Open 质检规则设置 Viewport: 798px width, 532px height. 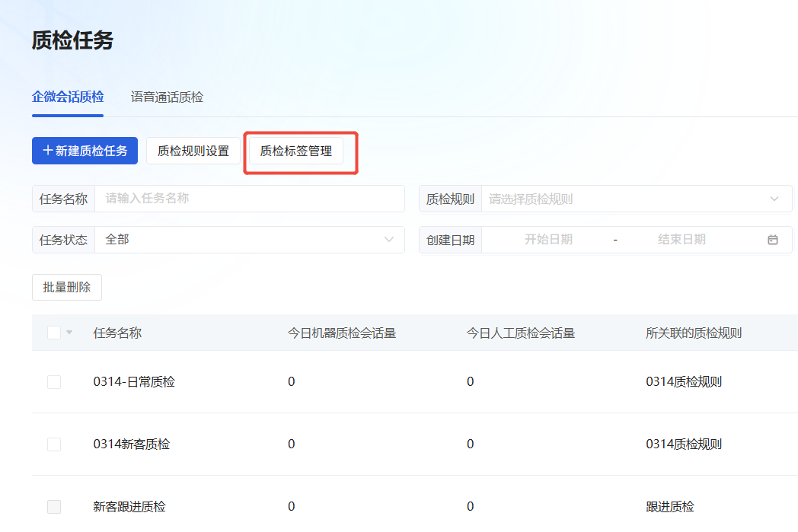[x=193, y=151]
